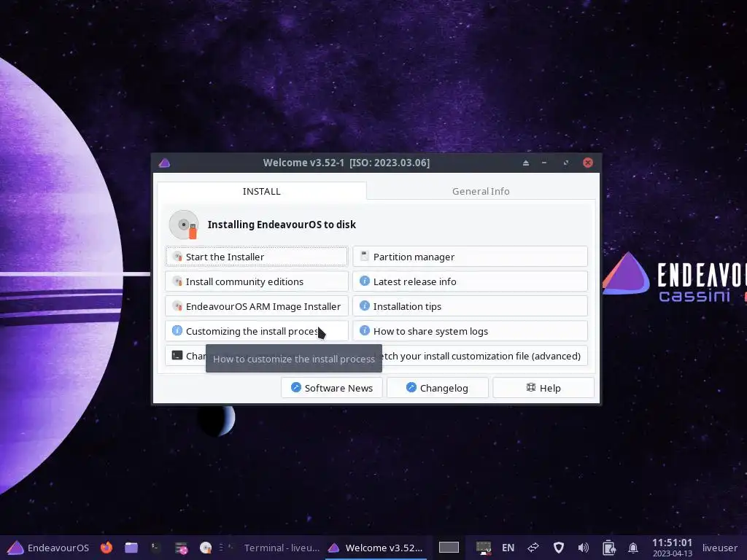Switch to the General Info tab
This screenshot has width=747, height=560.
(x=481, y=191)
